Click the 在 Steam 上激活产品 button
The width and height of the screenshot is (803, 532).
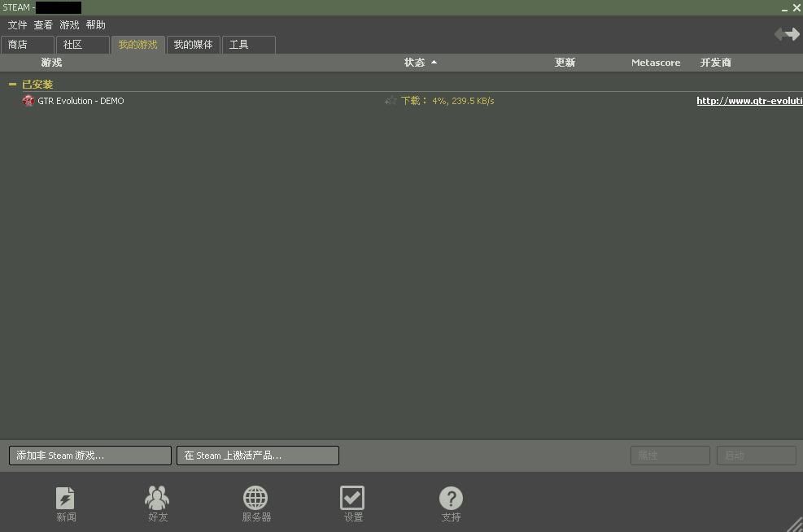pos(258,456)
